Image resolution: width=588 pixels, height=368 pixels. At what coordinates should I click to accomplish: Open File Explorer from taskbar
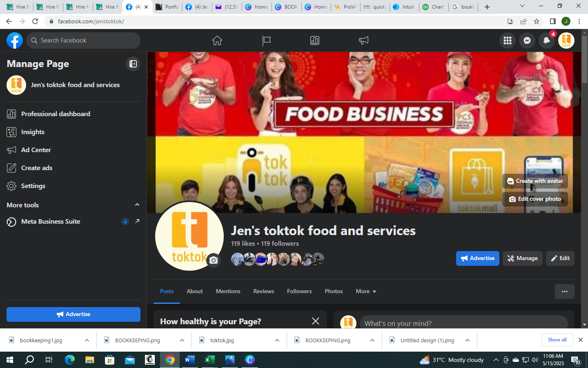(90, 360)
